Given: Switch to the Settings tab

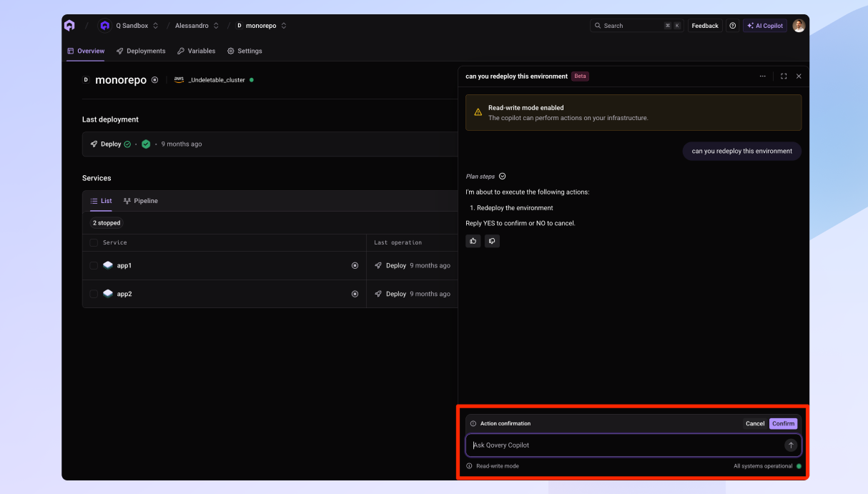Looking at the screenshot, I should [x=245, y=51].
